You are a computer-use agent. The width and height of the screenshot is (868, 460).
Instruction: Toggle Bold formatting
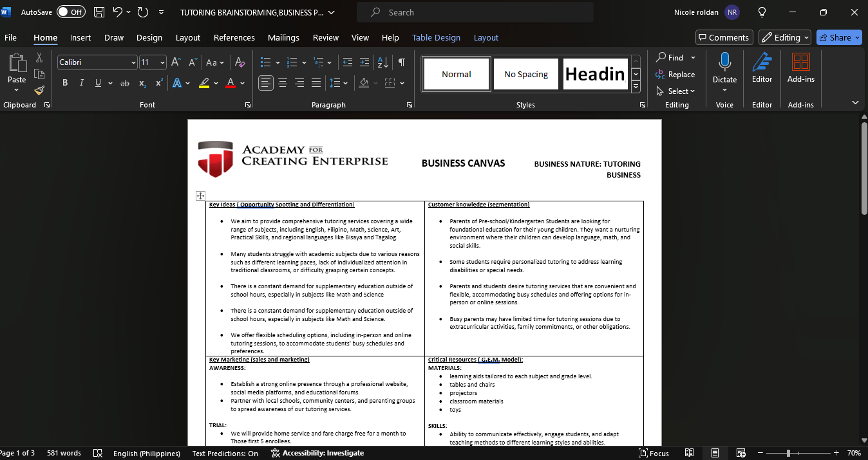tap(65, 83)
